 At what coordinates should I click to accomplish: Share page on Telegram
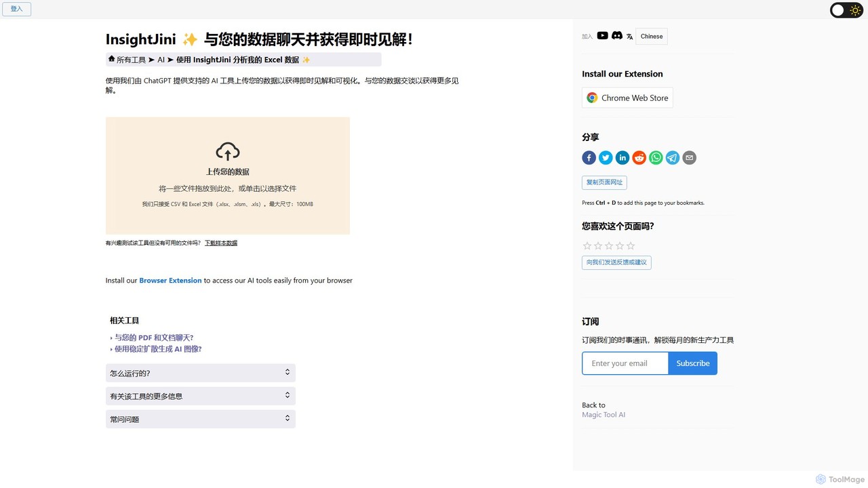673,158
